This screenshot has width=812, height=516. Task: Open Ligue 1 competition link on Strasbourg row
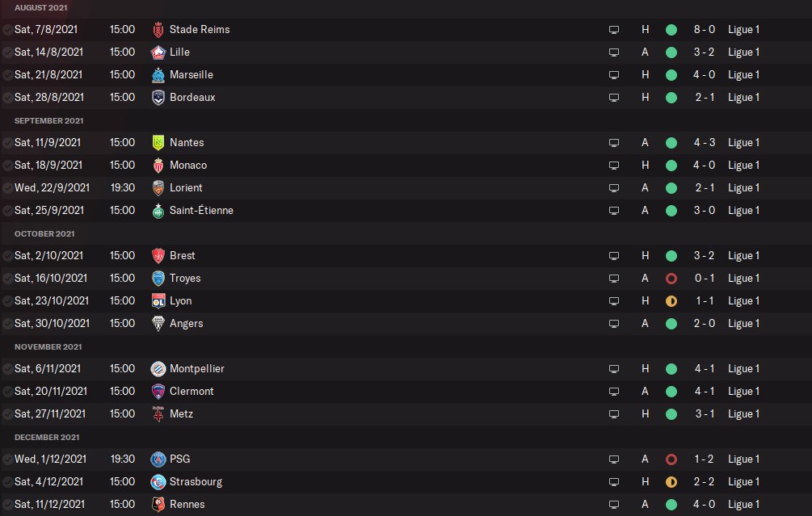pos(743,482)
